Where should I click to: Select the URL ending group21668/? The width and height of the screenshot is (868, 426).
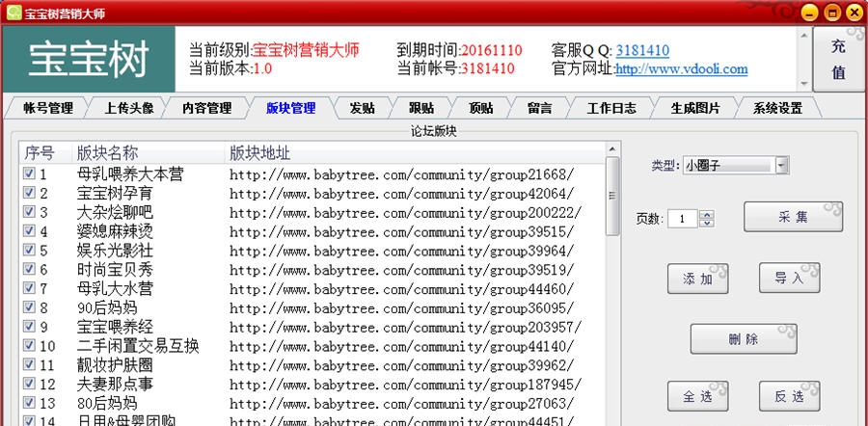pyautogui.click(x=401, y=174)
